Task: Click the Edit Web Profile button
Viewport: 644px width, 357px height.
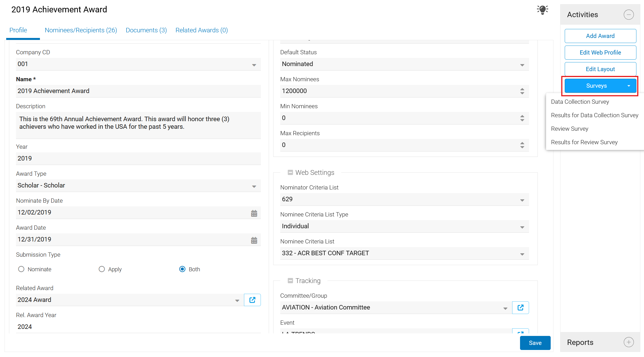Action: coord(600,53)
